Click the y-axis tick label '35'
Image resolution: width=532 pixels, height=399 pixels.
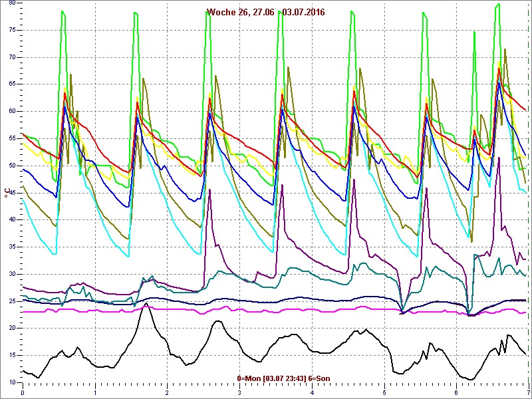[12, 247]
